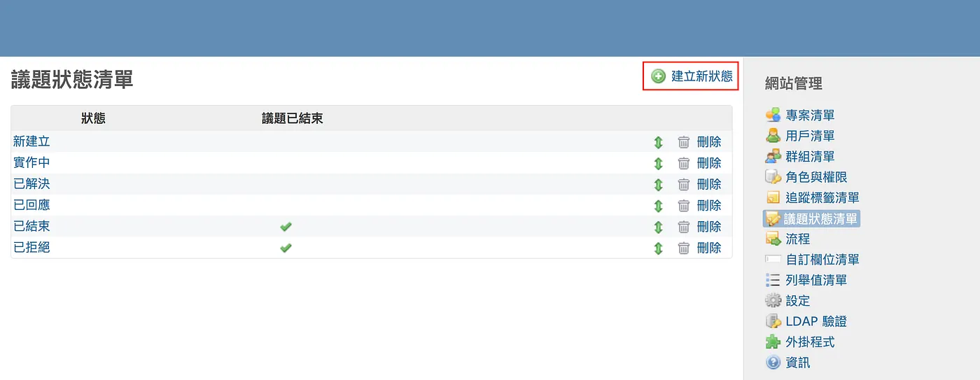Click the trash icon in the 新建立 row
Viewport: 980px width, 380px height.
[x=684, y=142]
